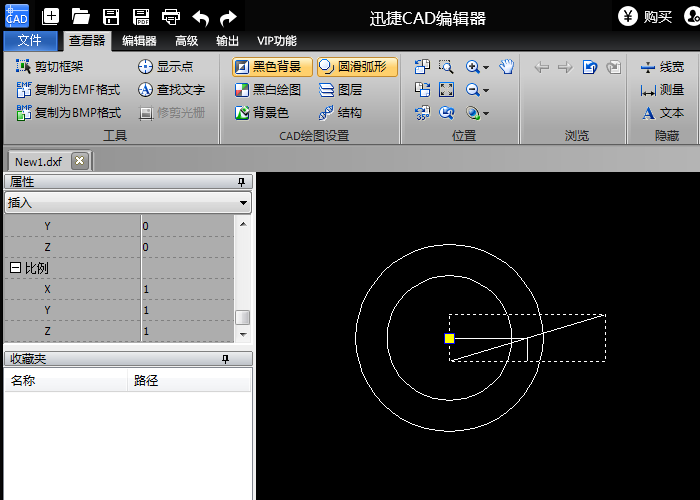
Task: Switch to the 编辑器 ribbon tab
Action: 139,41
